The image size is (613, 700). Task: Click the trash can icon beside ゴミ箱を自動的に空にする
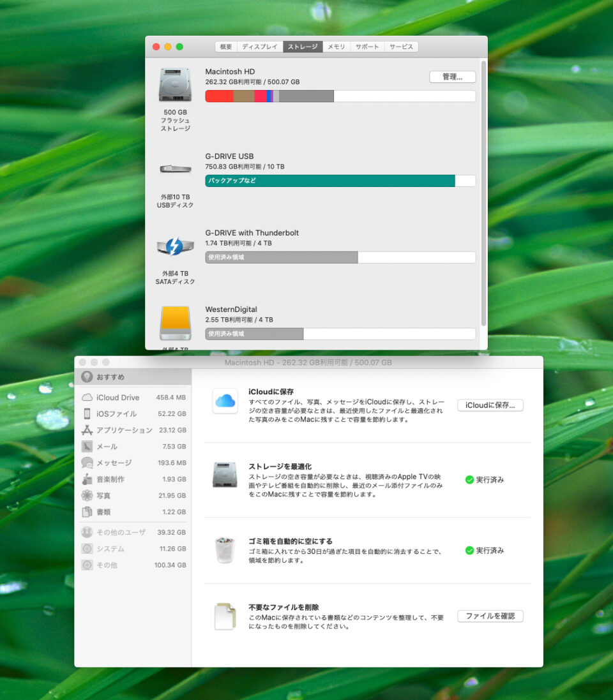pyautogui.click(x=225, y=550)
